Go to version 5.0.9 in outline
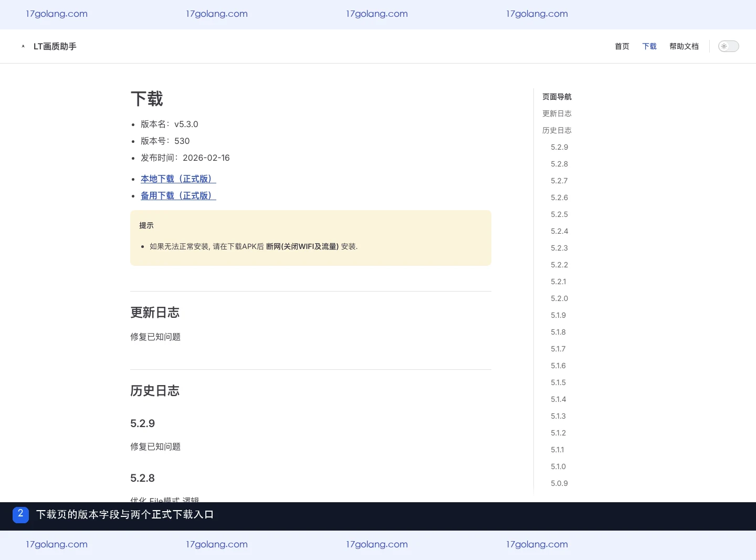 (x=559, y=483)
